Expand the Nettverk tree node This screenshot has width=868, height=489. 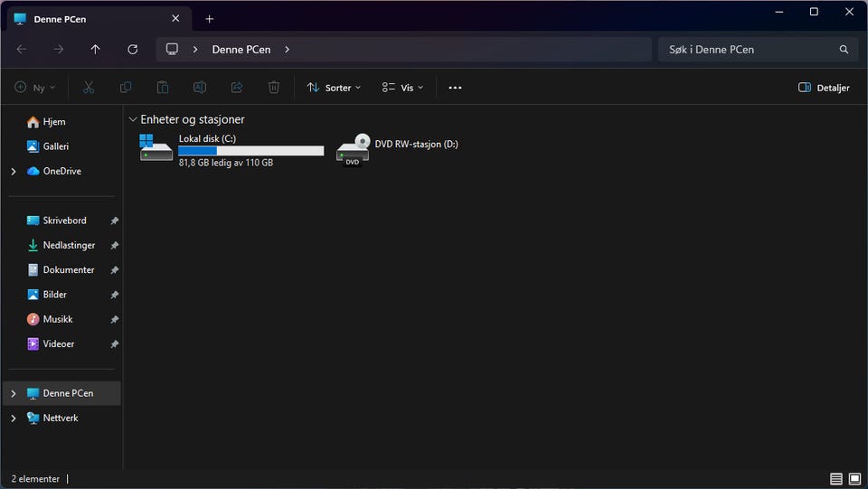[x=14, y=418]
